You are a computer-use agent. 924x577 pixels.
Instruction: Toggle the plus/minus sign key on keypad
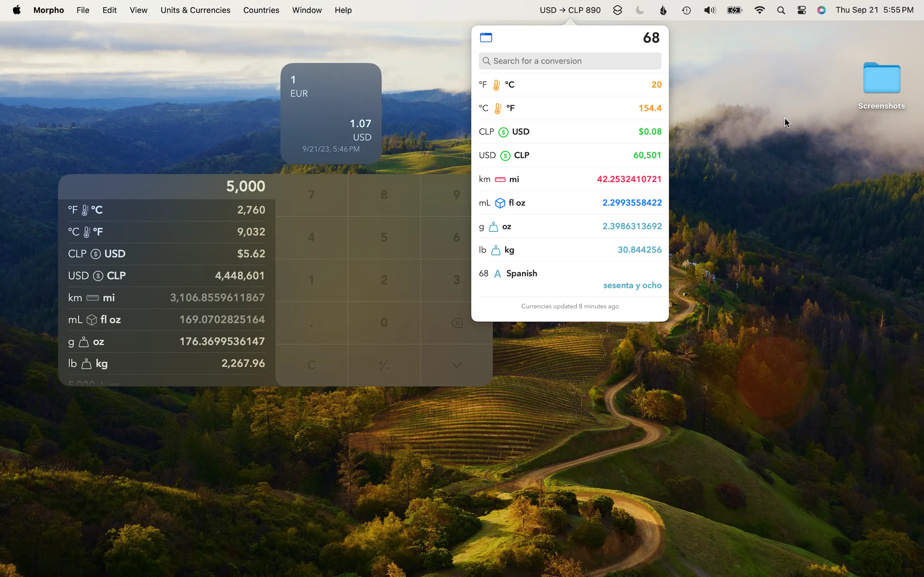tap(384, 365)
